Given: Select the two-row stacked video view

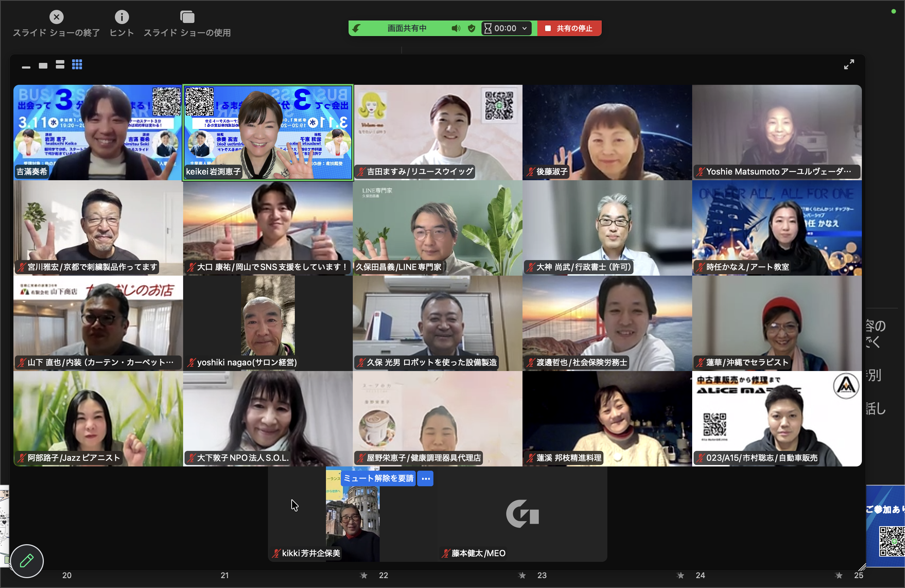Looking at the screenshot, I should (60, 65).
